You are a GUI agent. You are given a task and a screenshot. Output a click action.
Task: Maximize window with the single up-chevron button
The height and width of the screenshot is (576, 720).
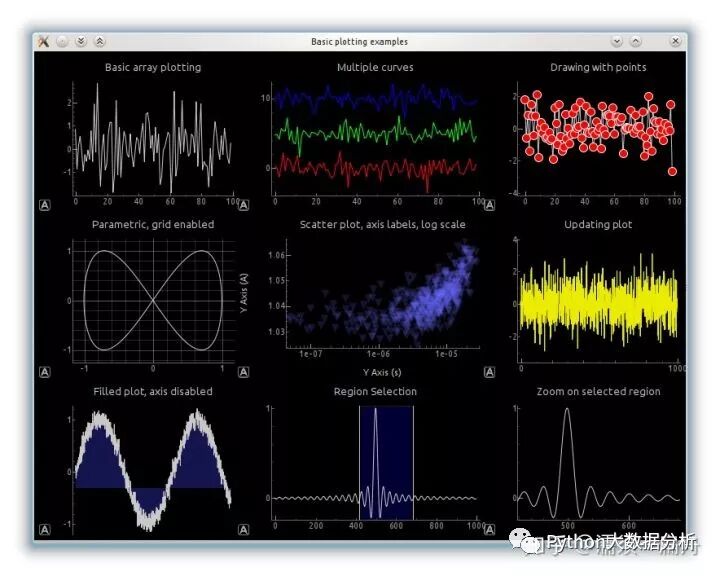(x=636, y=41)
